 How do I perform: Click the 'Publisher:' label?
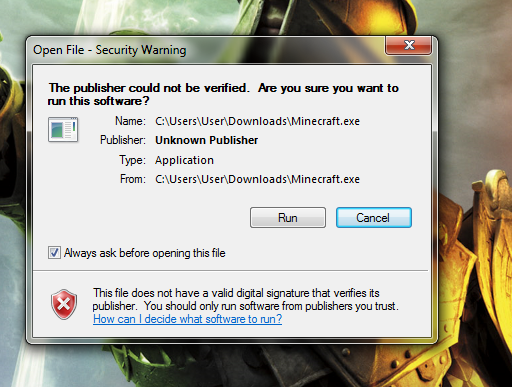point(123,140)
